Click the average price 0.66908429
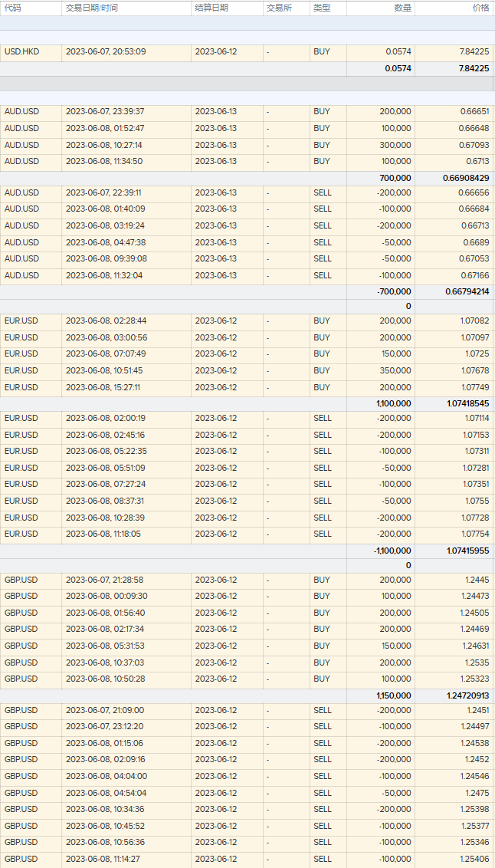 click(x=466, y=178)
